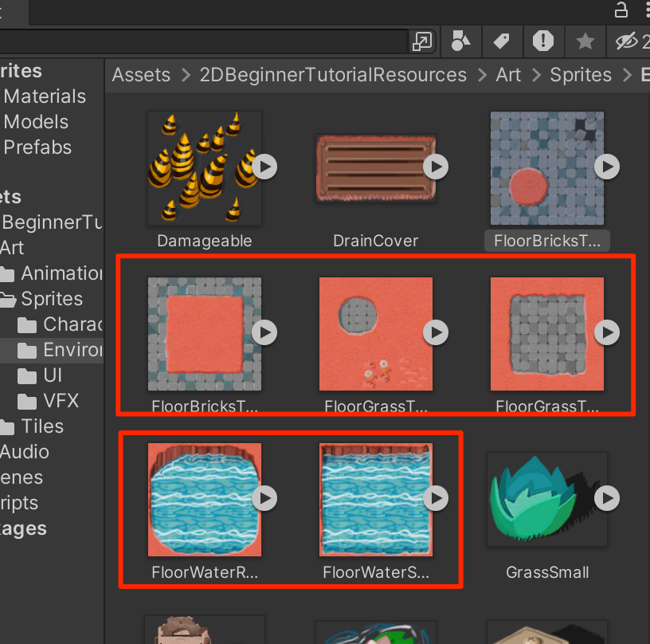Toggle hidden packages visibility eye icon
Screen dimensions: 650x644
(x=626, y=41)
